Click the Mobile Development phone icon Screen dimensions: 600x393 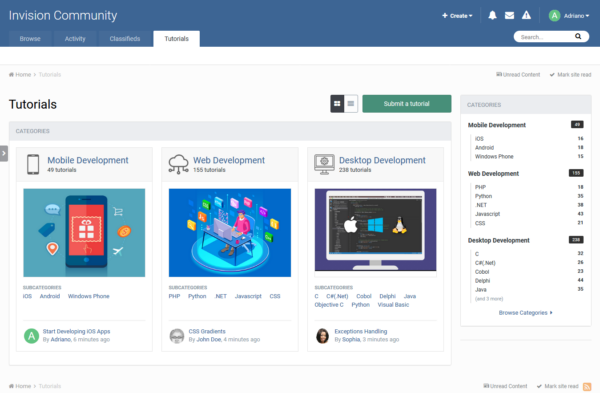tap(33, 165)
